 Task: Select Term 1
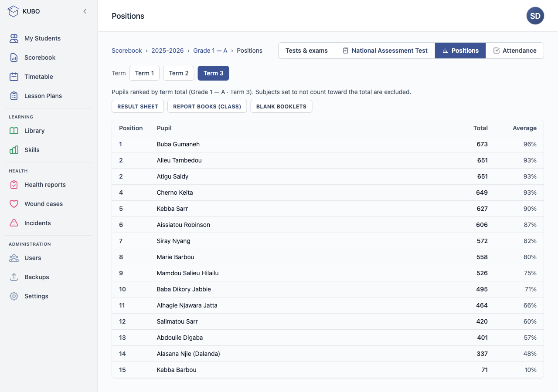pos(144,73)
